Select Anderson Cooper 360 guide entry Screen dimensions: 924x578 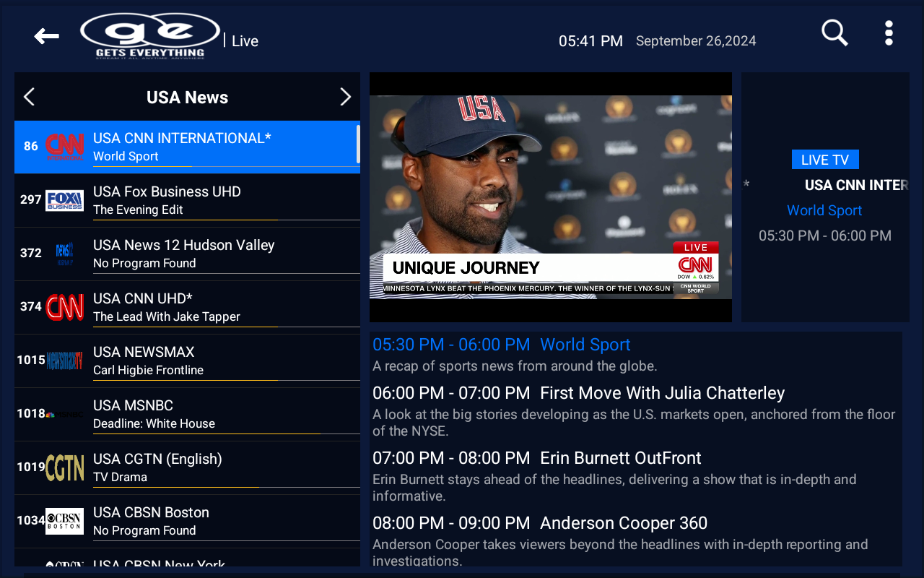pos(636,540)
